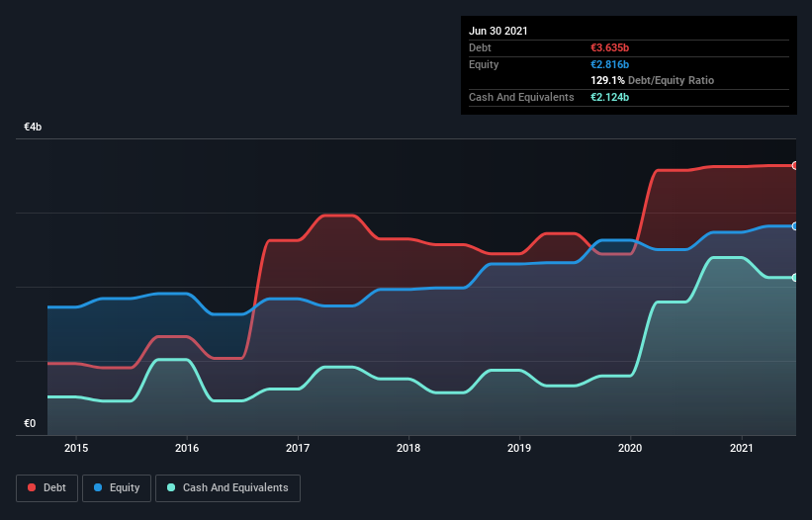Viewport: 812px width, 520px height.
Task: Select the teal Cash endpoint marker
Action: coord(795,278)
